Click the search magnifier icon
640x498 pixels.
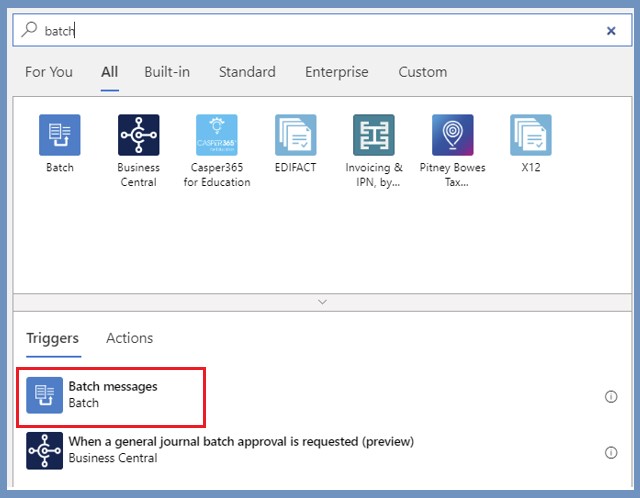tap(29, 29)
